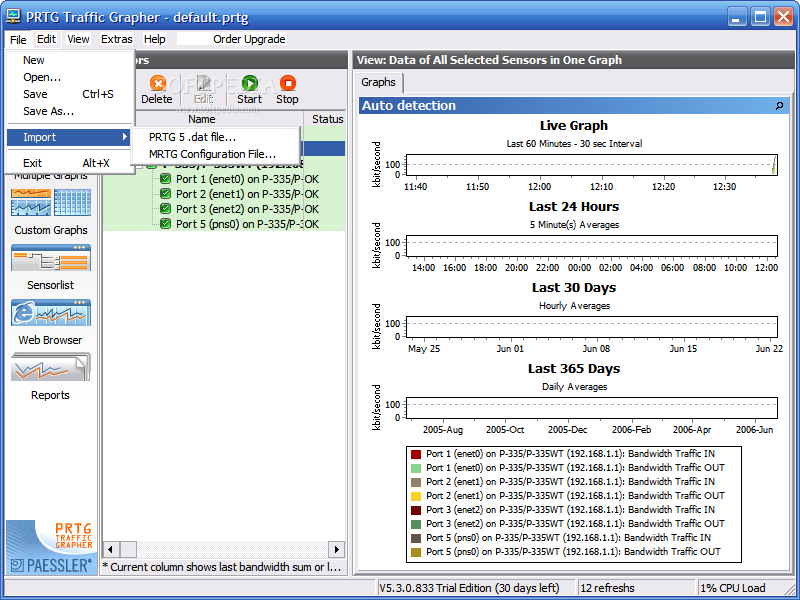Click the OK status of Port 3 (enet2)
The height and width of the screenshot is (600, 800).
tap(312, 209)
